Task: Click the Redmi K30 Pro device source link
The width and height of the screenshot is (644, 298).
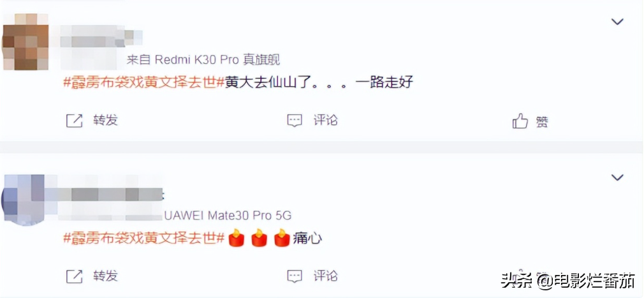Action: coord(203,60)
